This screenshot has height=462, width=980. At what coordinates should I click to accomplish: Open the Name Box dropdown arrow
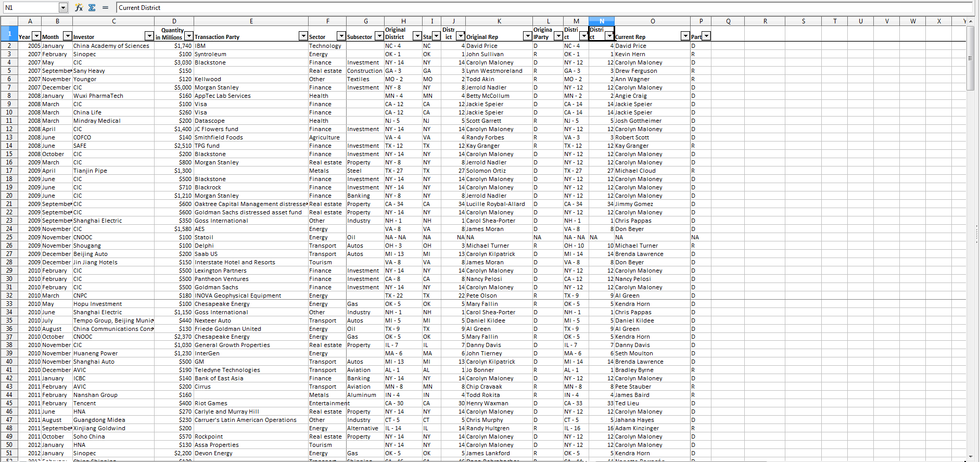tap(63, 7)
